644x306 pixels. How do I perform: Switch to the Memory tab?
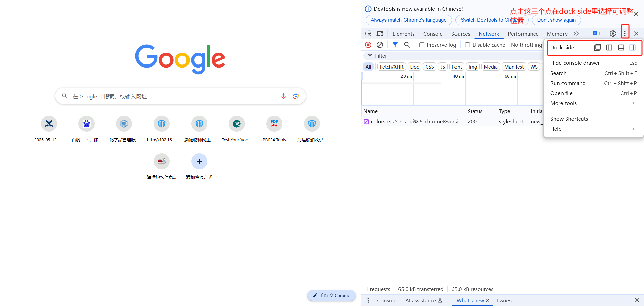coord(557,34)
